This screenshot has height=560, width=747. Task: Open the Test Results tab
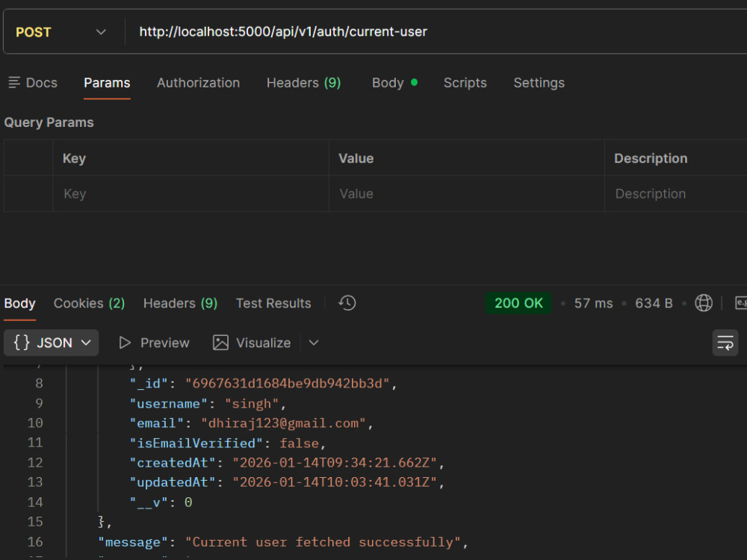[x=273, y=303]
